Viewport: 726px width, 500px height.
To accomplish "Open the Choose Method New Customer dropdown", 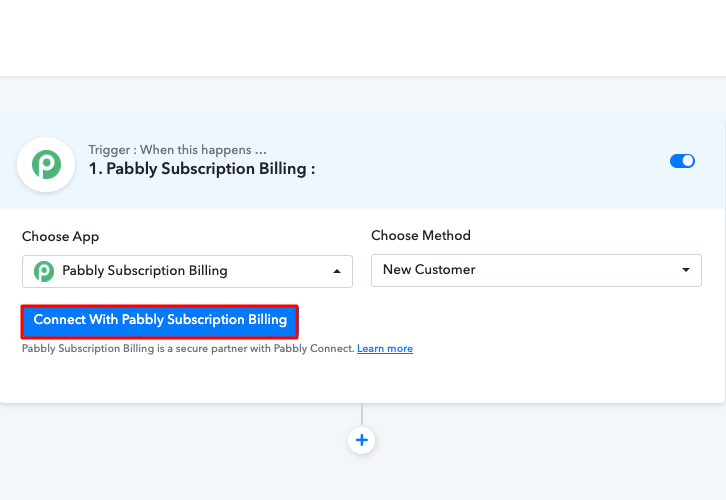I will [536, 270].
